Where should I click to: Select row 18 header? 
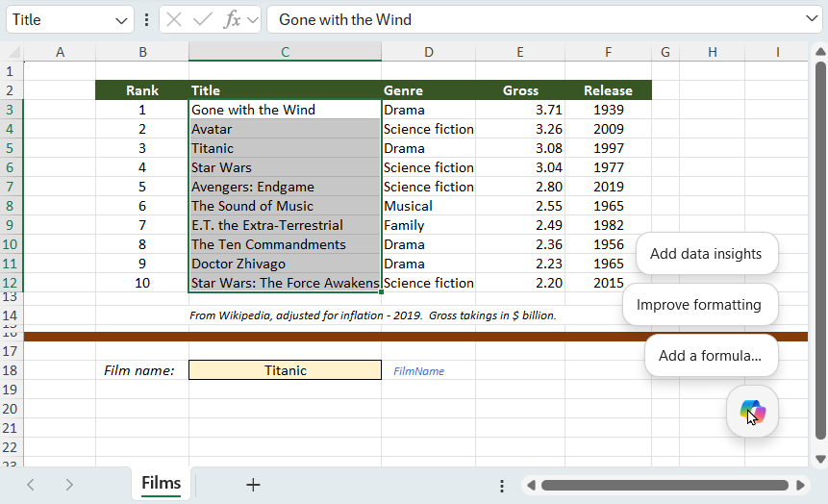(x=10, y=369)
